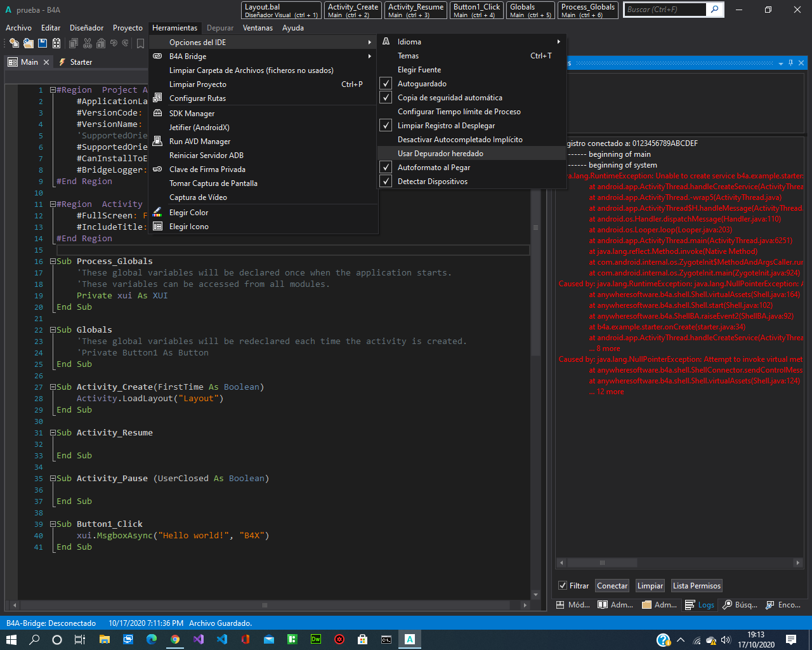Screen dimensions: 812x650
Task: Save the project with the floppy disk icon
Action: [x=43, y=43]
